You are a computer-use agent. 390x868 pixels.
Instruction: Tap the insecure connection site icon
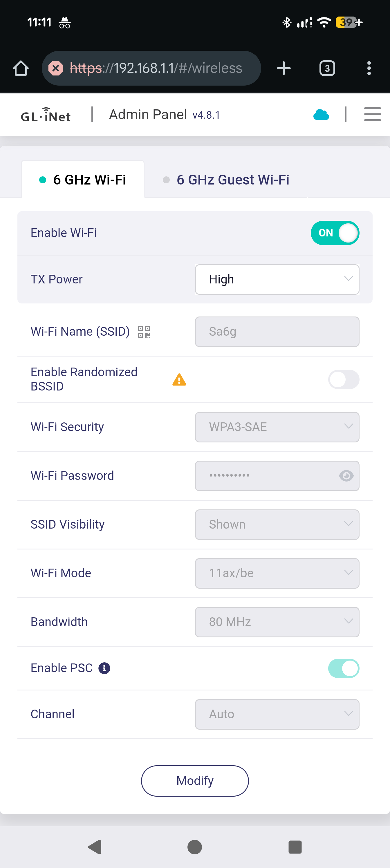pyautogui.click(x=56, y=68)
